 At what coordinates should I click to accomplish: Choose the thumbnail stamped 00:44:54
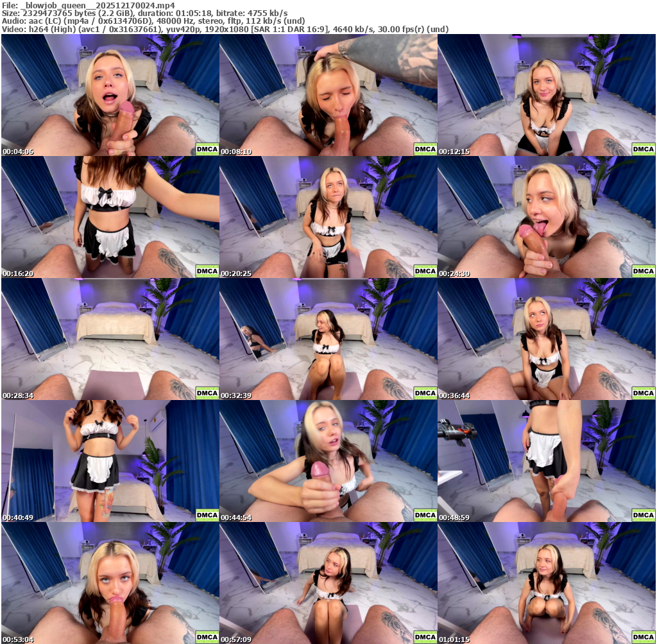pyautogui.click(x=328, y=461)
